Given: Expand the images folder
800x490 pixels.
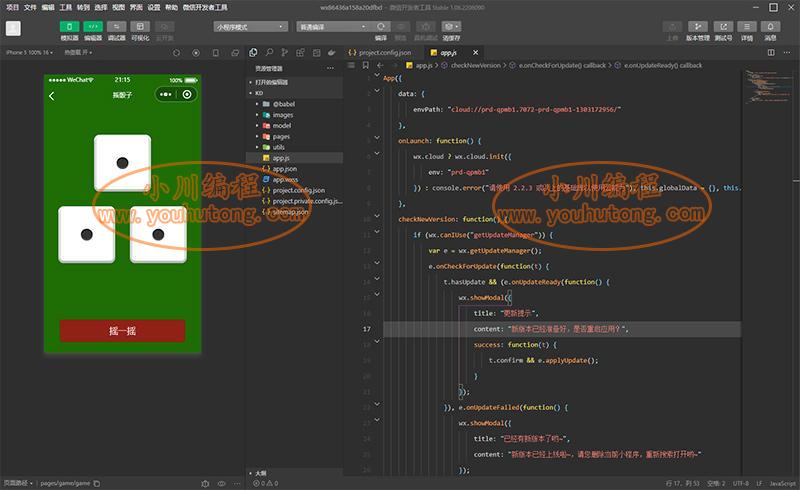Looking at the screenshot, I should 294,115.
